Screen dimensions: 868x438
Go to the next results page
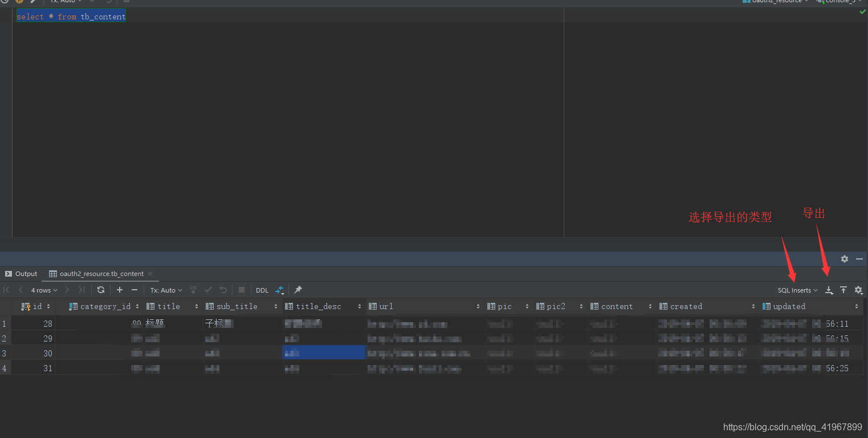point(67,290)
